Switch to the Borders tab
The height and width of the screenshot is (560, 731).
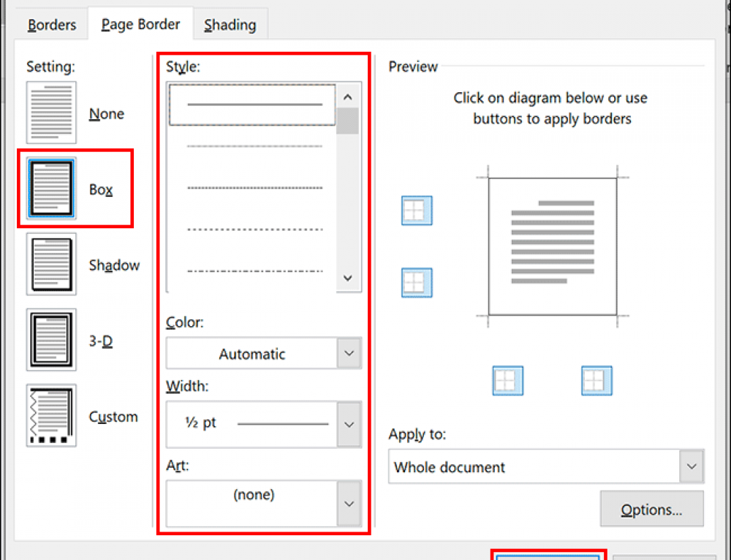tap(52, 26)
